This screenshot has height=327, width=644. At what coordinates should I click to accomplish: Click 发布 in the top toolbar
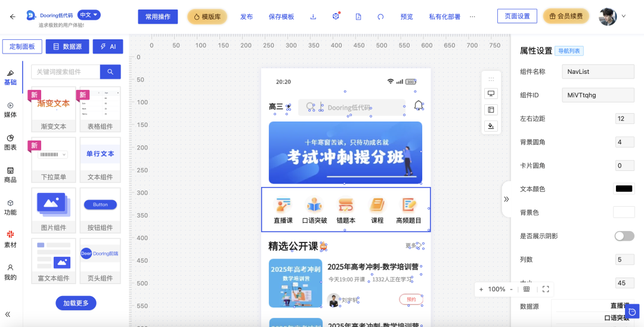[x=246, y=17]
